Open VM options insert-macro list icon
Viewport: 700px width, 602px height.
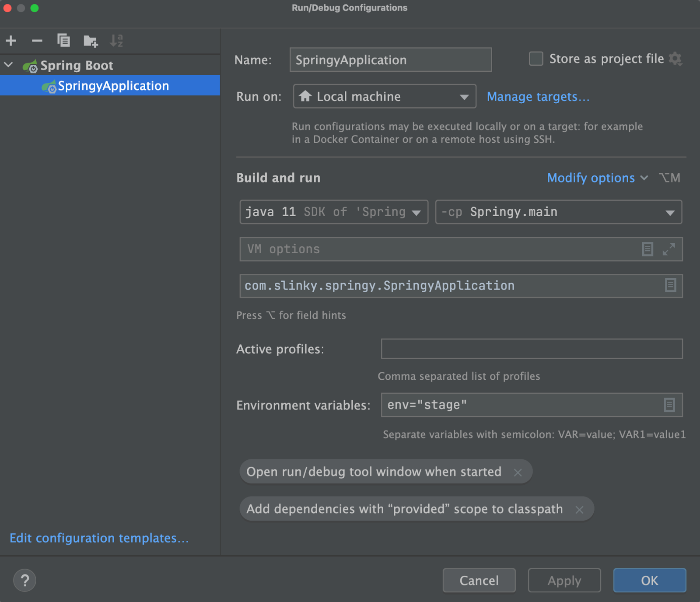pyautogui.click(x=647, y=249)
